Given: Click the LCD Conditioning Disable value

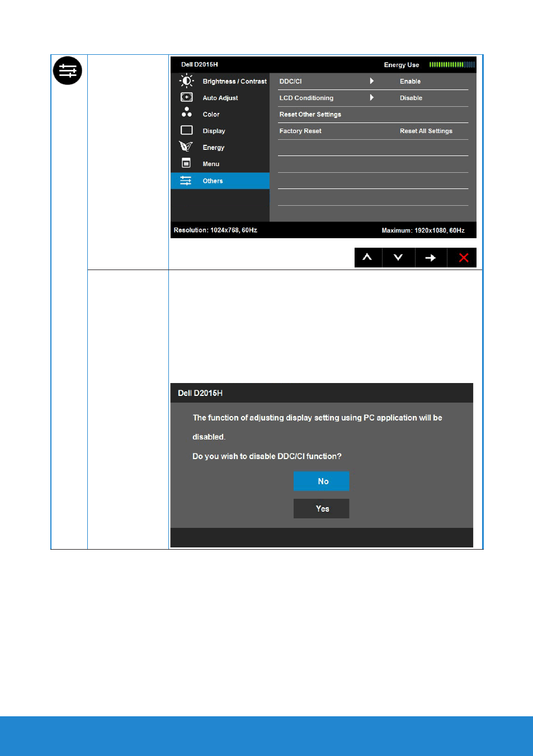Looking at the screenshot, I should pyautogui.click(x=411, y=98).
